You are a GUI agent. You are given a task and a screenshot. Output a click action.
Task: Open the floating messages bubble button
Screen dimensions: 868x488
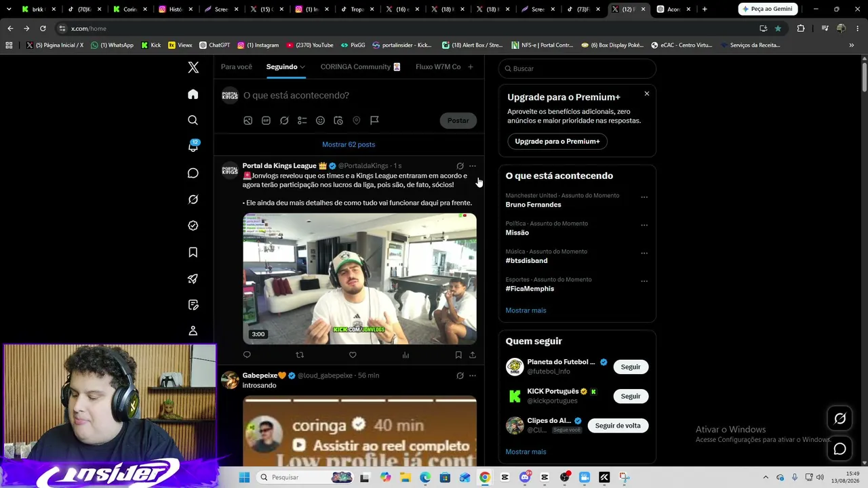point(840,449)
